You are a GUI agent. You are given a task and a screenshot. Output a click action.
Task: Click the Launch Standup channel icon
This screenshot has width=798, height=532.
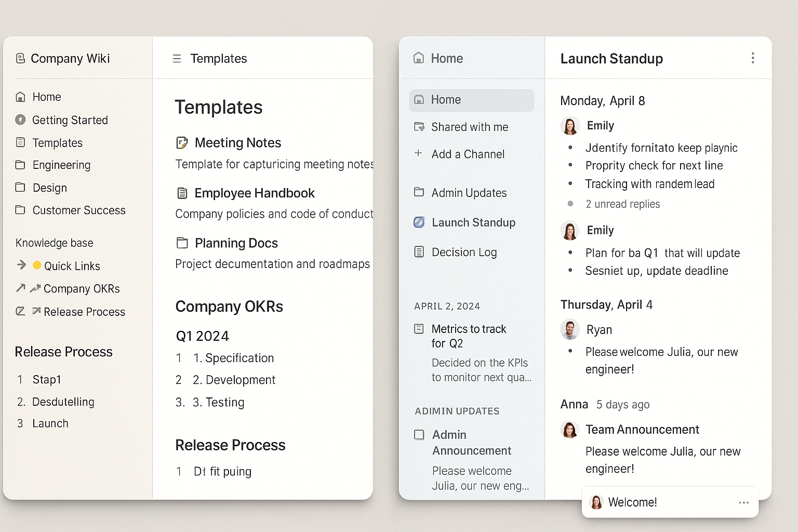tap(419, 222)
